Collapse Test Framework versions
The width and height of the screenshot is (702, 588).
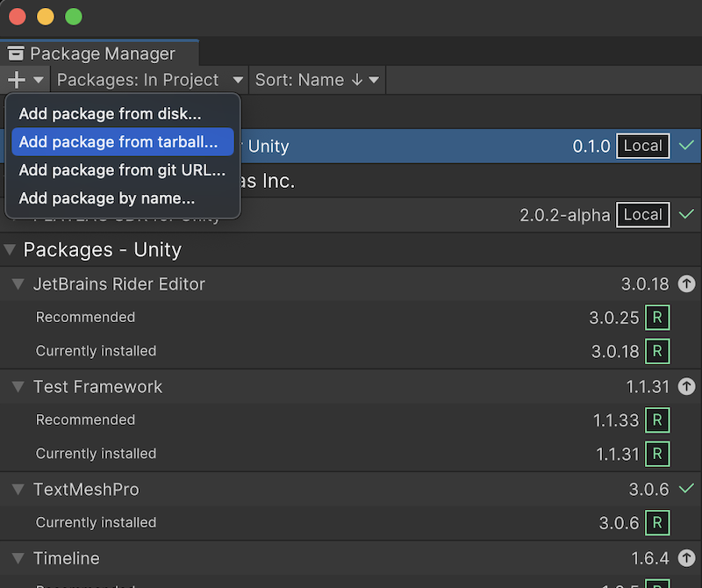click(18, 386)
